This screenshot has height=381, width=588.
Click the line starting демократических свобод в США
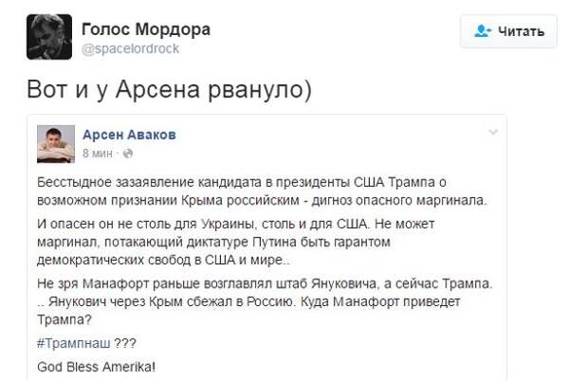coord(163,260)
